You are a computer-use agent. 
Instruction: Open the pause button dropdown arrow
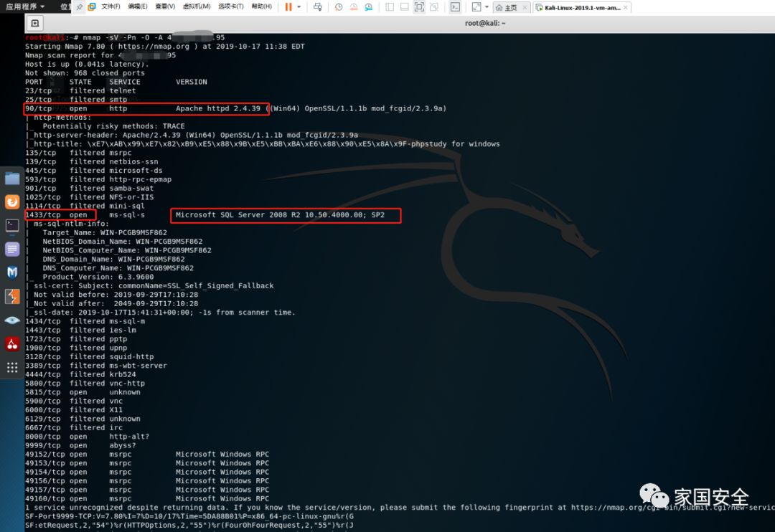[299, 7]
